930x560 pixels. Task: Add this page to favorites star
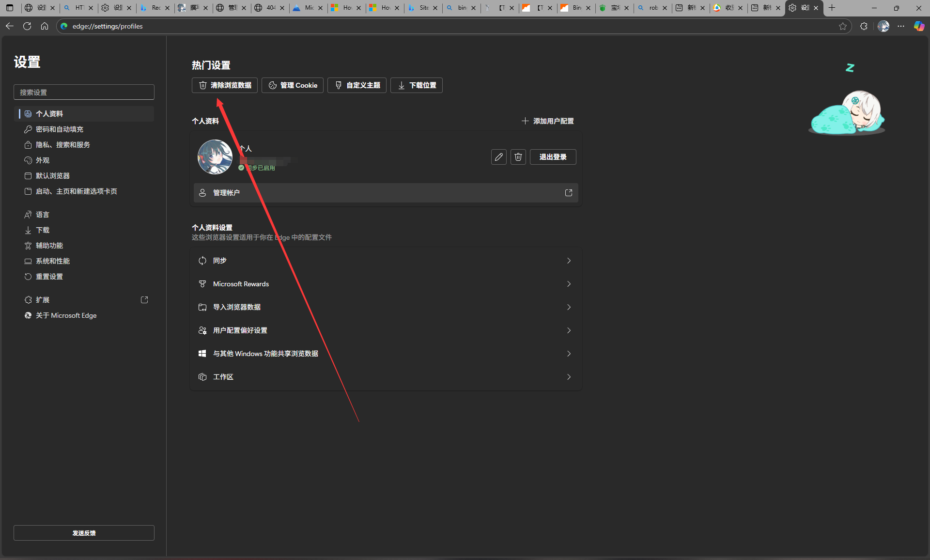[843, 26]
